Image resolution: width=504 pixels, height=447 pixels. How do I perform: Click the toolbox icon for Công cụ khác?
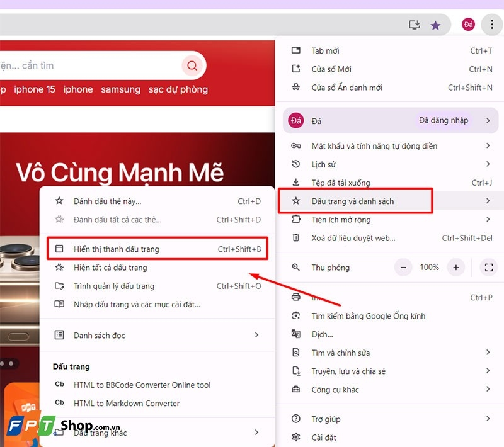pyautogui.click(x=295, y=389)
